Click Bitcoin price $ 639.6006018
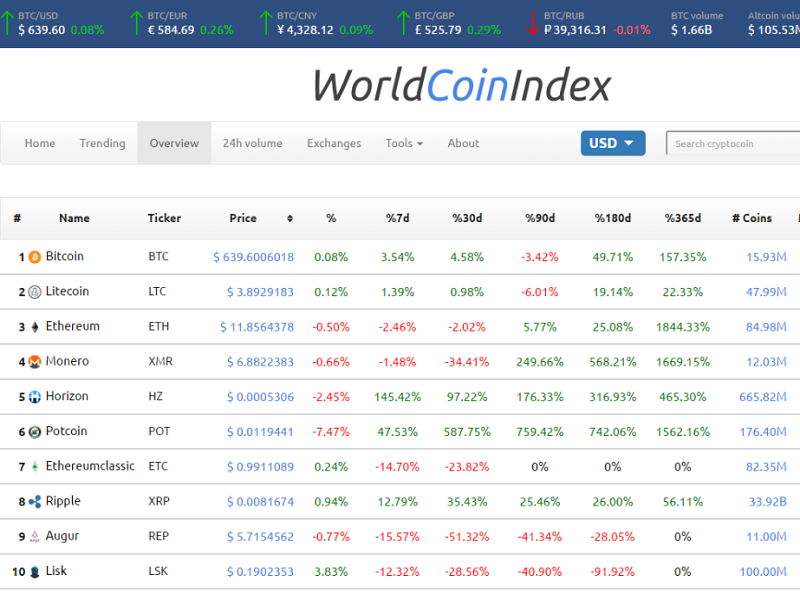This screenshot has width=800, height=600. pyautogui.click(x=254, y=257)
